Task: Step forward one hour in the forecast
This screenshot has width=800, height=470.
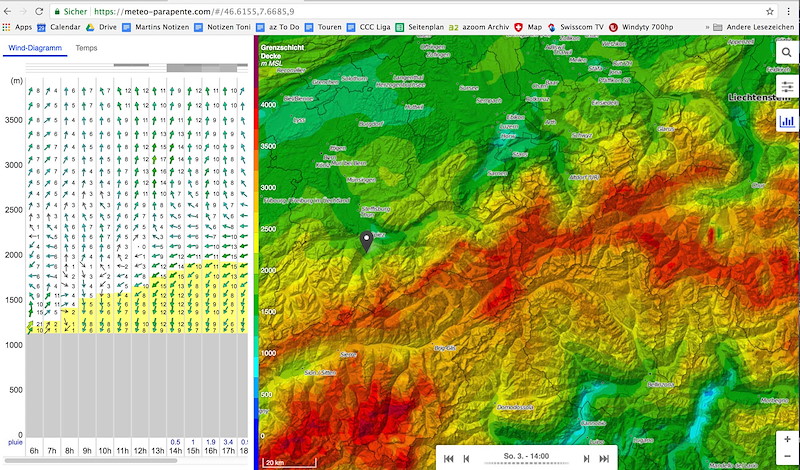Action: coord(586,458)
